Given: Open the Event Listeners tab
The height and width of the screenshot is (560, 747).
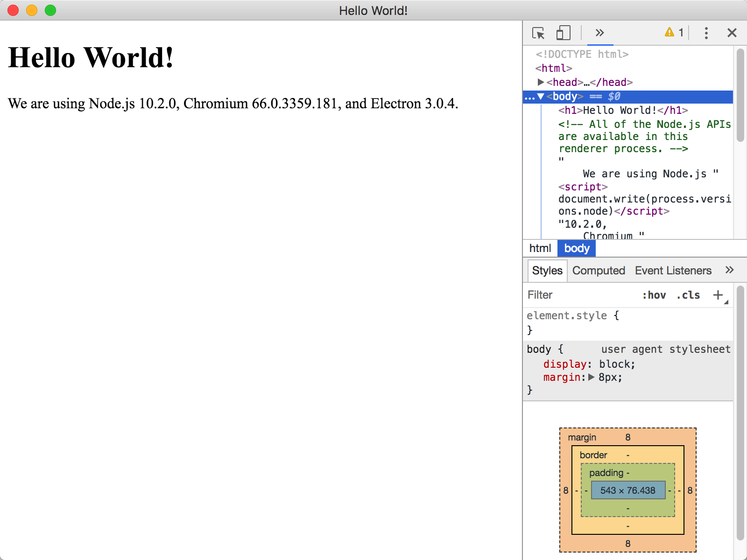Looking at the screenshot, I should pos(673,271).
